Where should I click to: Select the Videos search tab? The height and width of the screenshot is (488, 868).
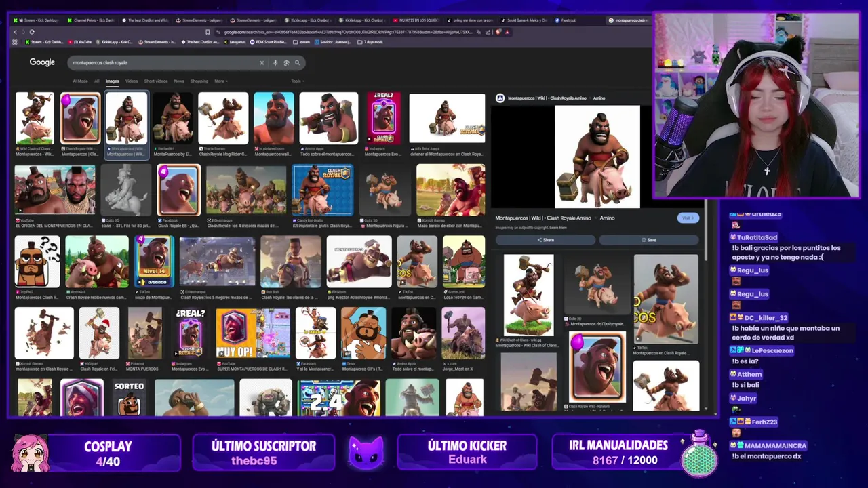point(132,81)
